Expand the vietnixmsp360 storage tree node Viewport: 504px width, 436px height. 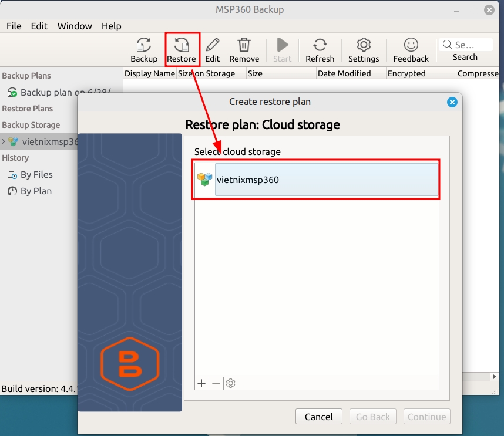3,141
